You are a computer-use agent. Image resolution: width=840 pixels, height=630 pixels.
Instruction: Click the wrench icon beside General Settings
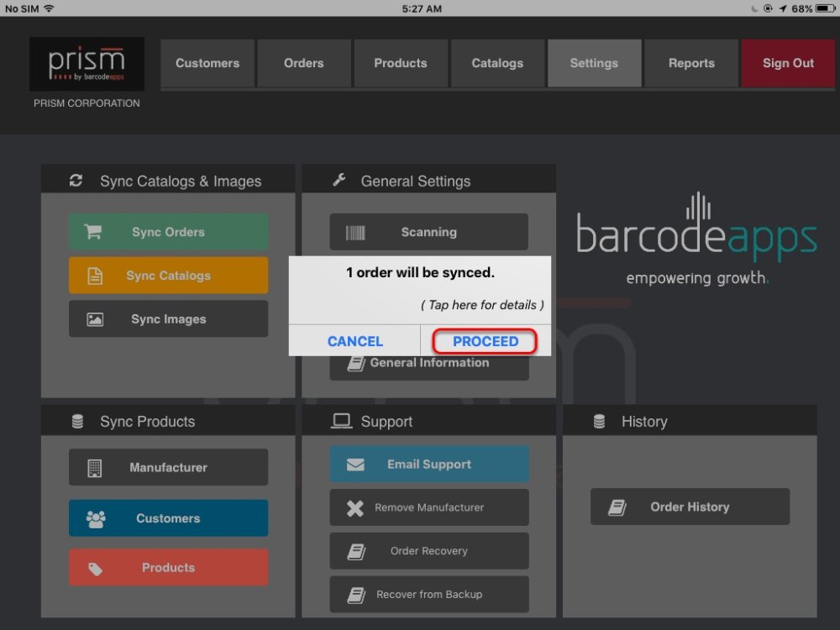(339, 180)
